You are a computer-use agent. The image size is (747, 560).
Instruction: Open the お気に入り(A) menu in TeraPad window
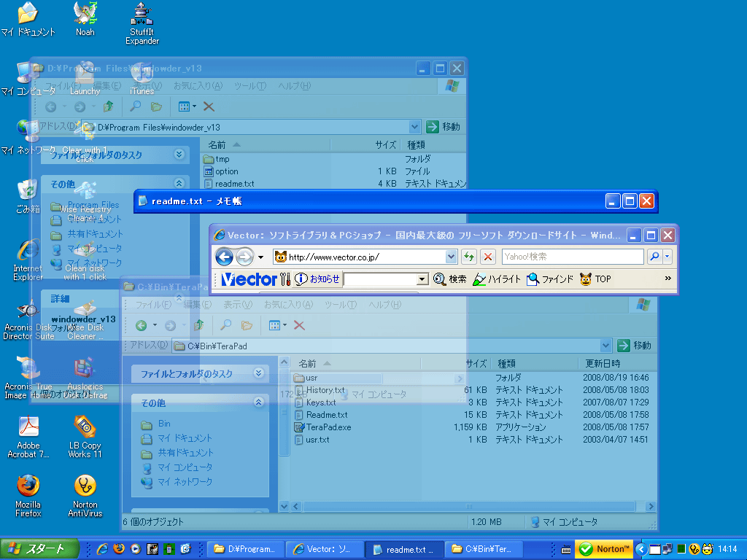(289, 305)
